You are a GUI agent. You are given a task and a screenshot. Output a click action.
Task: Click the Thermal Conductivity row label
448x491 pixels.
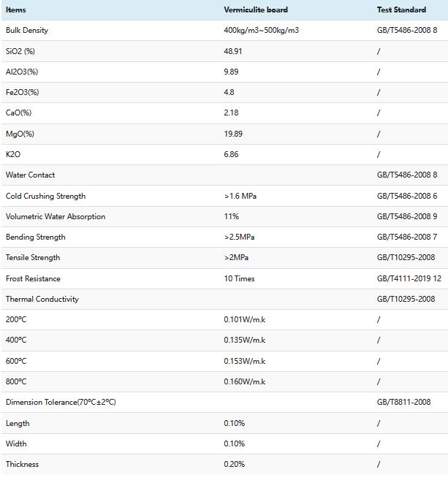42,299
